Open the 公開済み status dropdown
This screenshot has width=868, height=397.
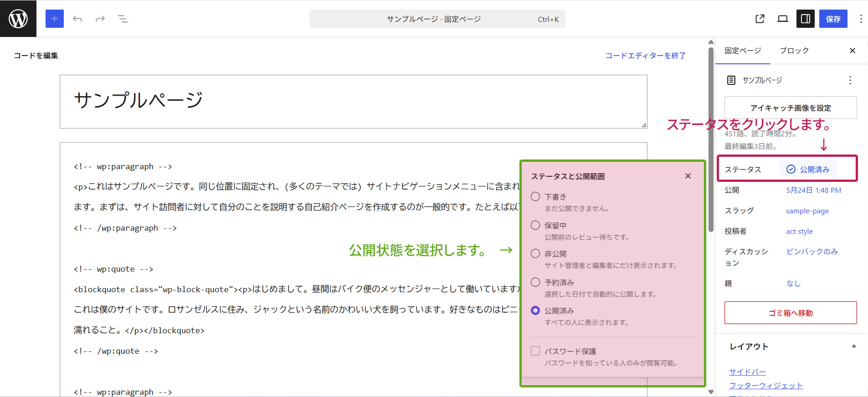[x=808, y=169]
